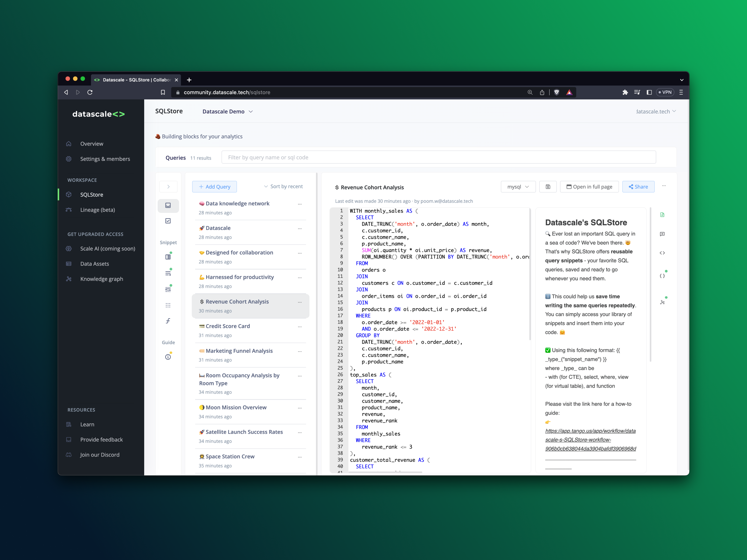Expand the browser tab list chevron
Viewport: 747px width, 560px height.
(x=682, y=80)
